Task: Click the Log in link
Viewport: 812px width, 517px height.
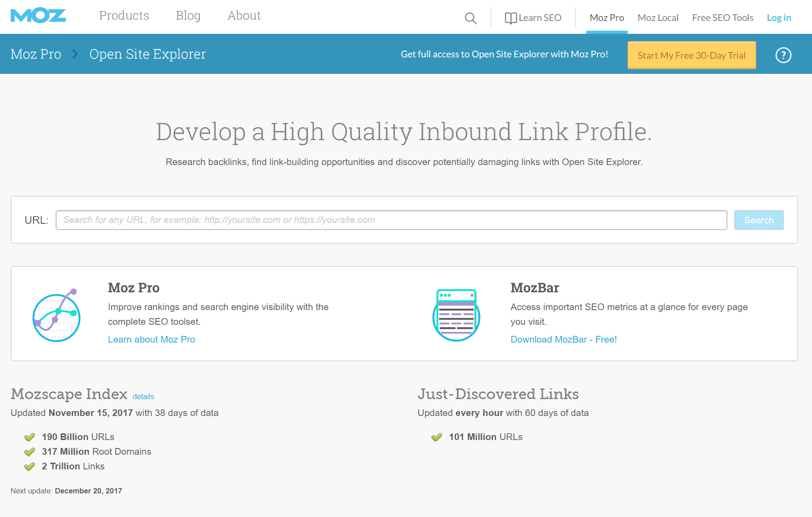Action: point(779,18)
